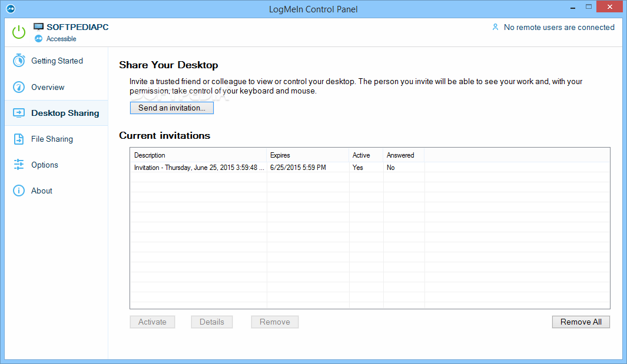Click the Accessible status text
627x364 pixels.
click(x=61, y=39)
